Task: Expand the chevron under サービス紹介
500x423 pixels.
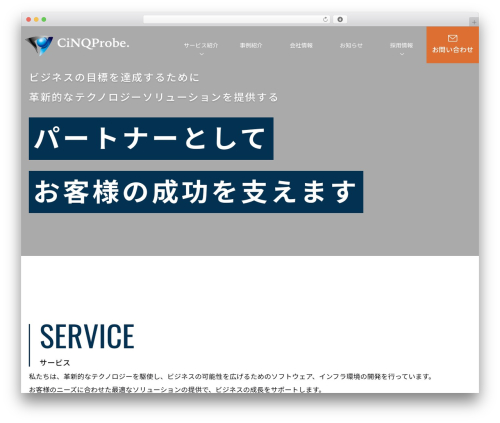Action: point(201,54)
